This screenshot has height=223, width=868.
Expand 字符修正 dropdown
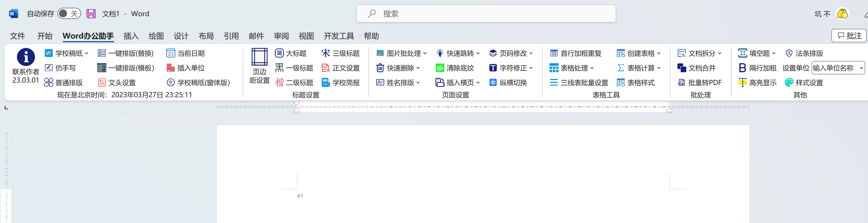tap(531, 68)
